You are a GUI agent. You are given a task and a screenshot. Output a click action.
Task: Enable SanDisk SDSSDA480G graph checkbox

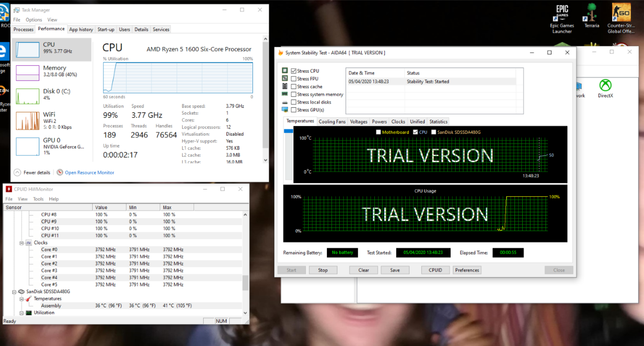click(433, 132)
